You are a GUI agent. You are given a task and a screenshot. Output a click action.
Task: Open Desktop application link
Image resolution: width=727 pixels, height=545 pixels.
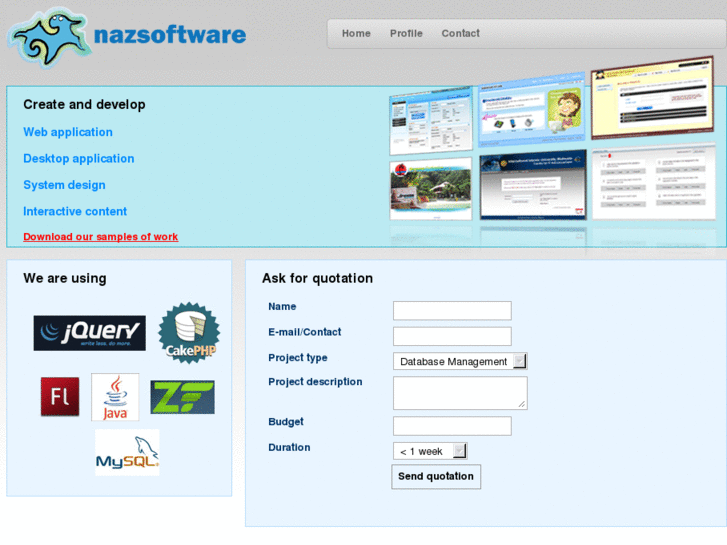point(79,159)
